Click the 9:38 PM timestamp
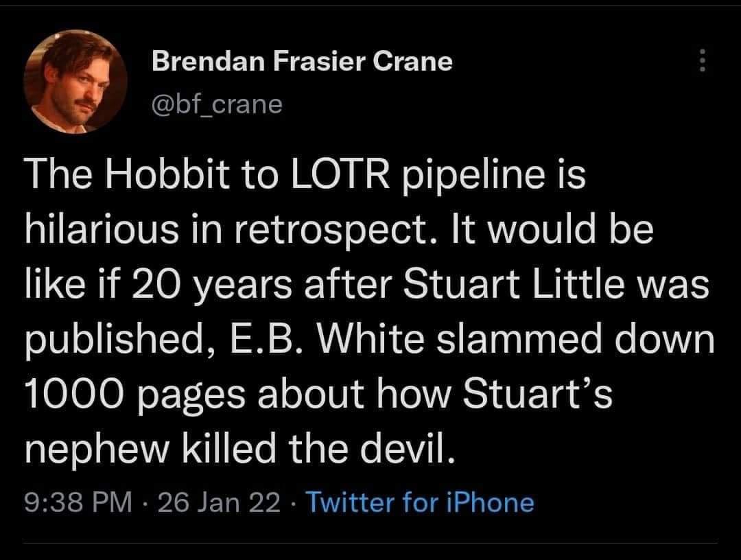 [x=77, y=503]
